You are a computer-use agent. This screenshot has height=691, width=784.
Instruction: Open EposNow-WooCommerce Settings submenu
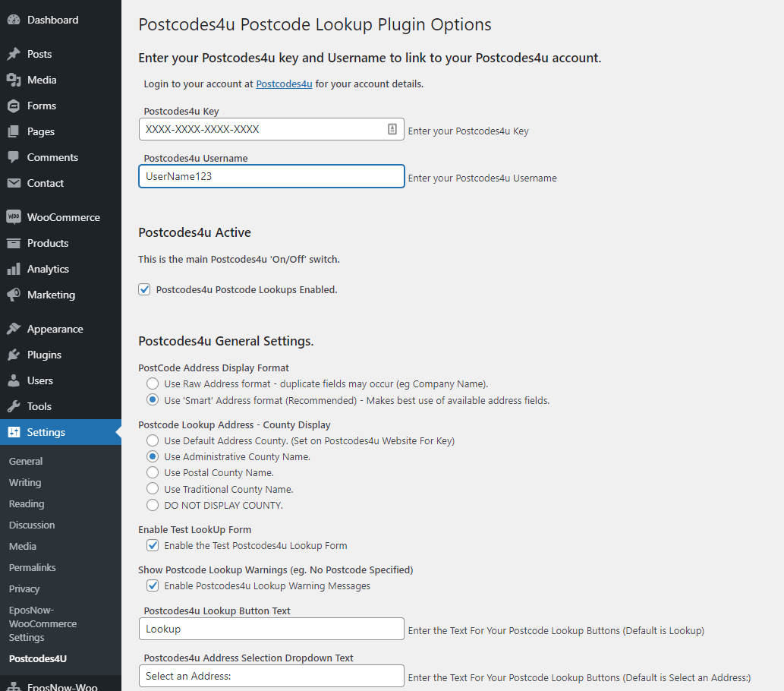point(43,623)
